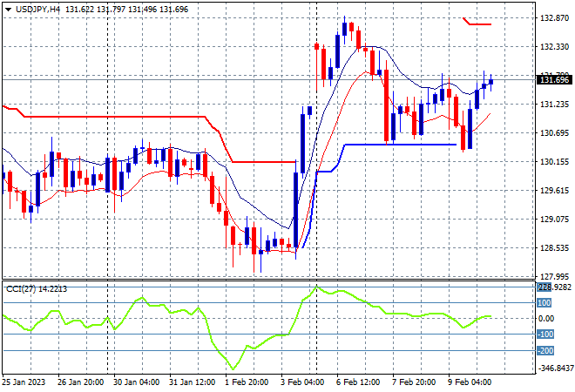The height and width of the screenshot is (392, 575).
Task: Select the long red resistance line near 131.0
Action: [114, 117]
